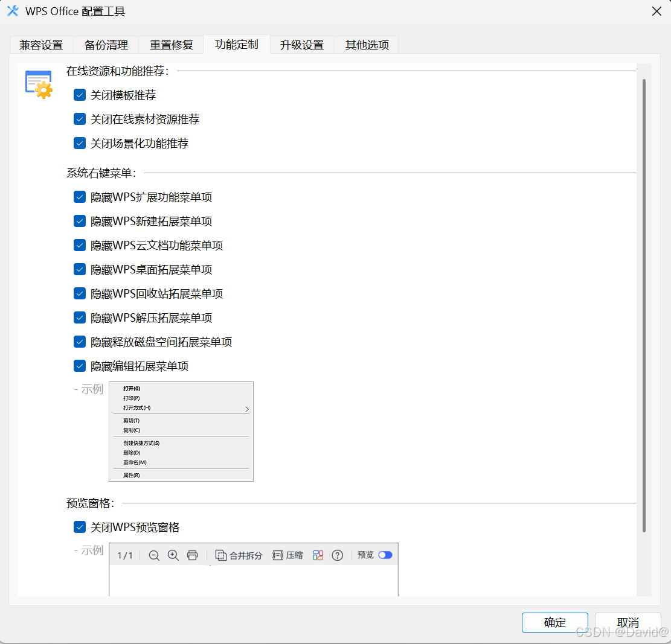Click 属性(R) in example context menu
Image resolution: width=671 pixels, height=644 pixels.
point(132,475)
